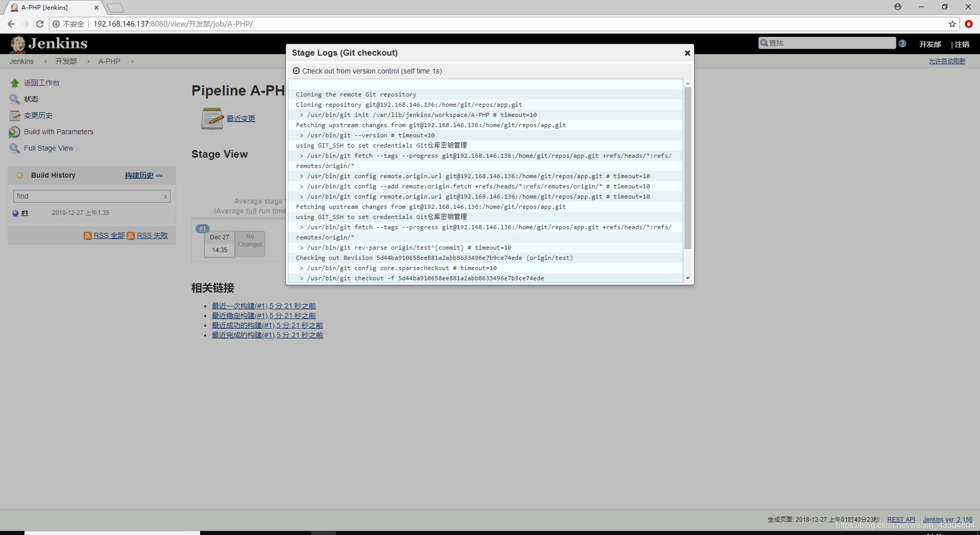
Task: Open the 构建历史 trend link
Action: point(139,175)
